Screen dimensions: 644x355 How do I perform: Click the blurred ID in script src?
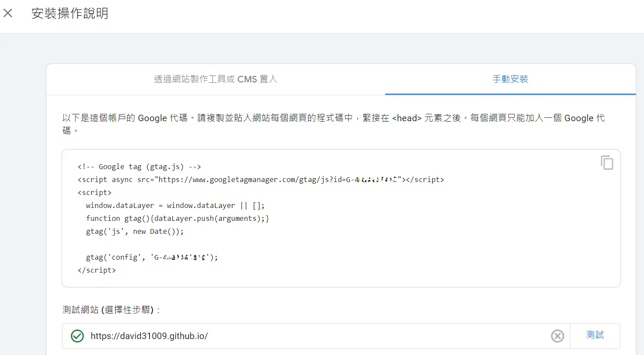pyautogui.click(x=378, y=180)
